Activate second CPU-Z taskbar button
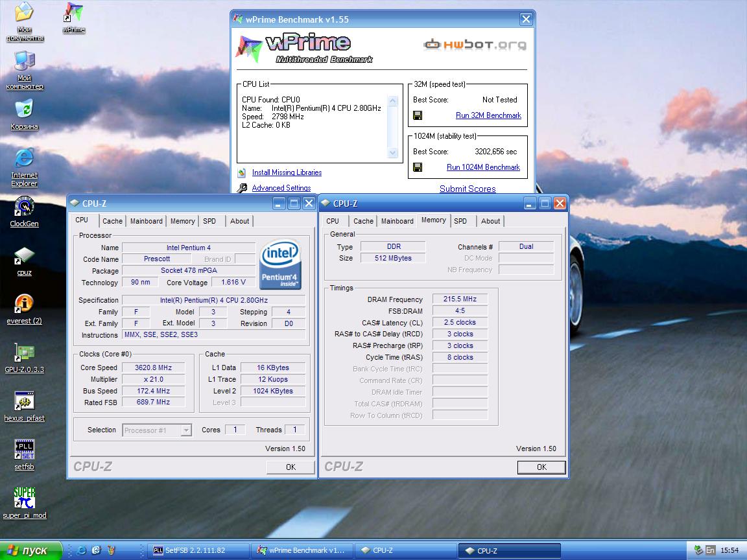This screenshot has width=747, height=560. [x=509, y=550]
